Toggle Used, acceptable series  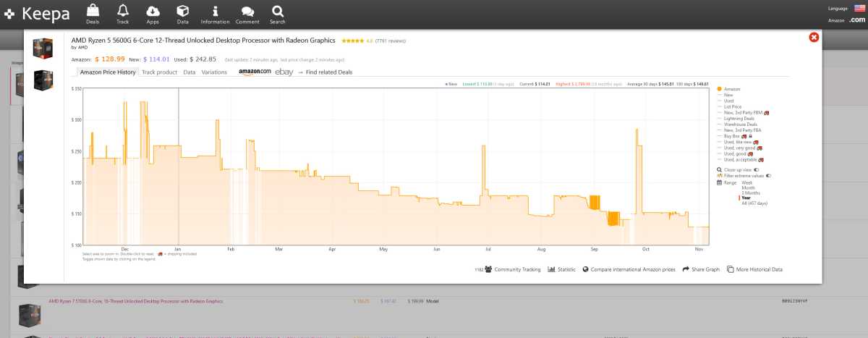click(741, 159)
